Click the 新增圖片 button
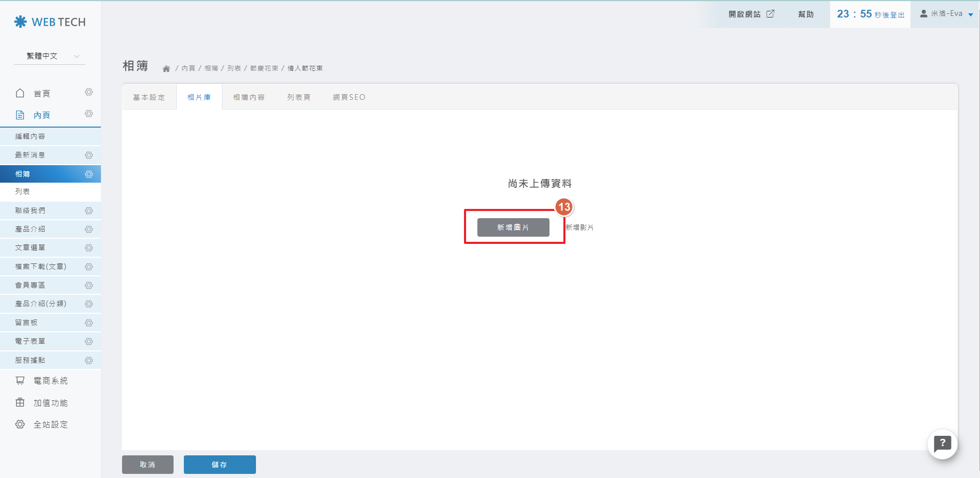The width and height of the screenshot is (980, 478). (x=513, y=227)
